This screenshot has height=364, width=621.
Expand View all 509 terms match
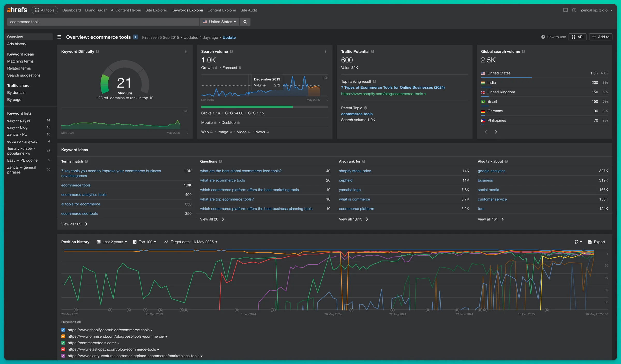[74, 224]
